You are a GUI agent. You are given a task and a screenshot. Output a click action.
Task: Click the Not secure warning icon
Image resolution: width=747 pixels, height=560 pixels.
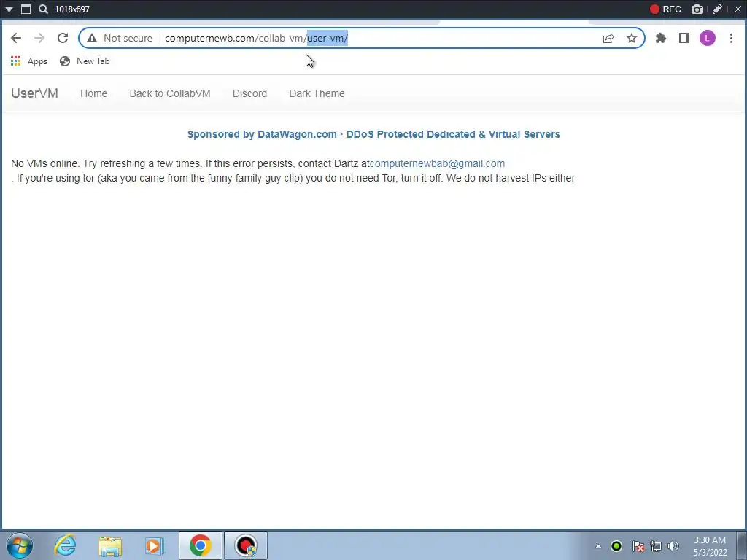(x=92, y=38)
